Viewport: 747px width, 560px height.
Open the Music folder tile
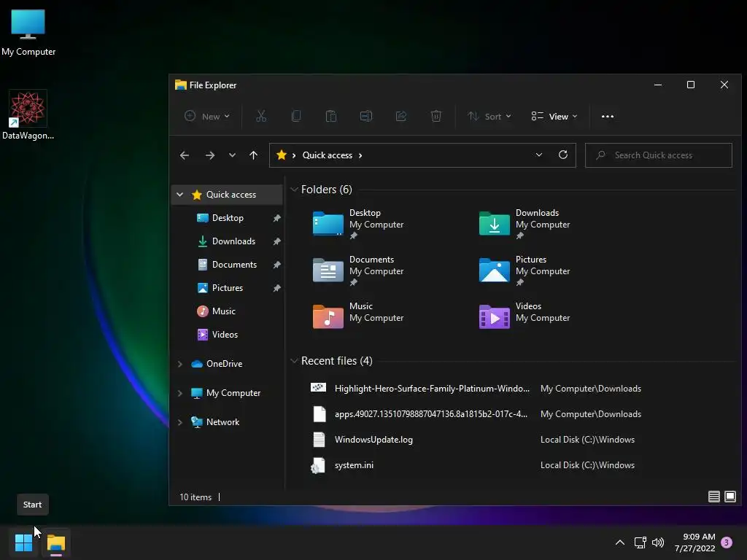coord(358,317)
